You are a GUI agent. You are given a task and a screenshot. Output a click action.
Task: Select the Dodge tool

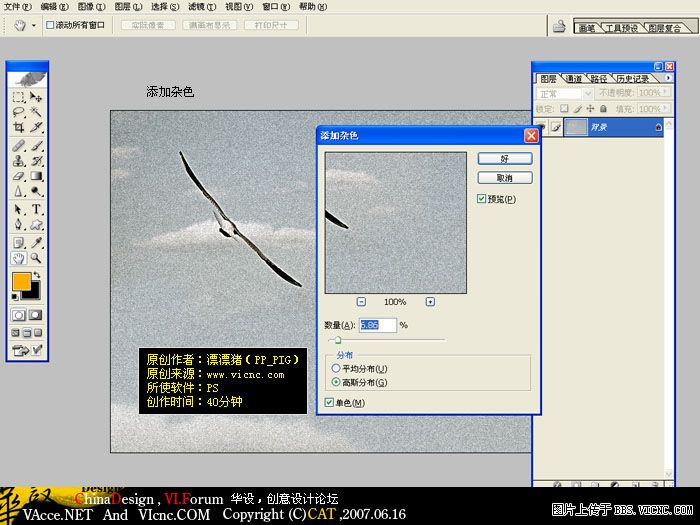(x=36, y=192)
